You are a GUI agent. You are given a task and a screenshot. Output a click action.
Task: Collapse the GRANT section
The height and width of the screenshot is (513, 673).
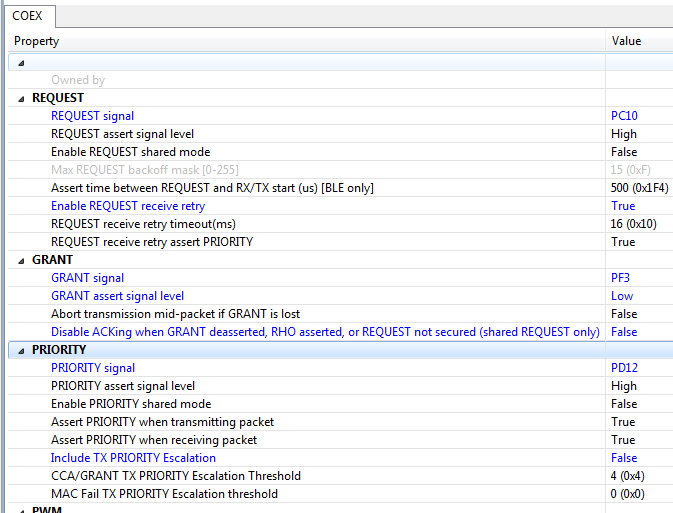(x=22, y=260)
